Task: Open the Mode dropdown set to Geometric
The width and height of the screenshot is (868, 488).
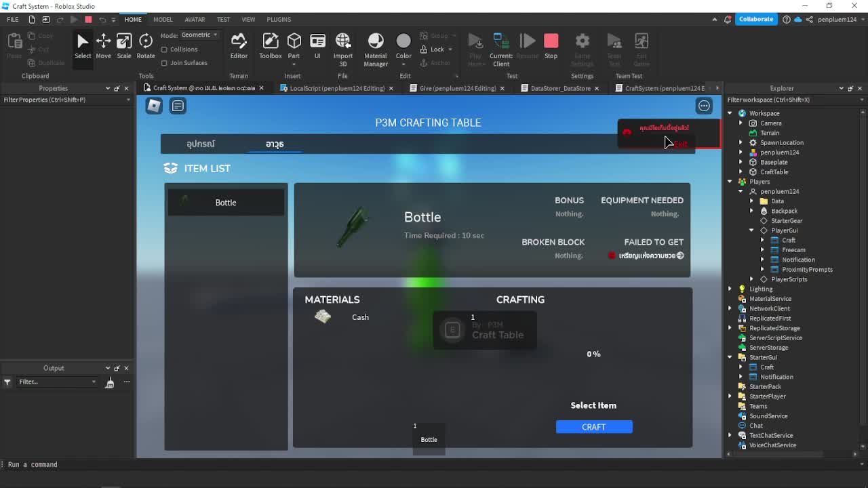Action: coord(199,34)
